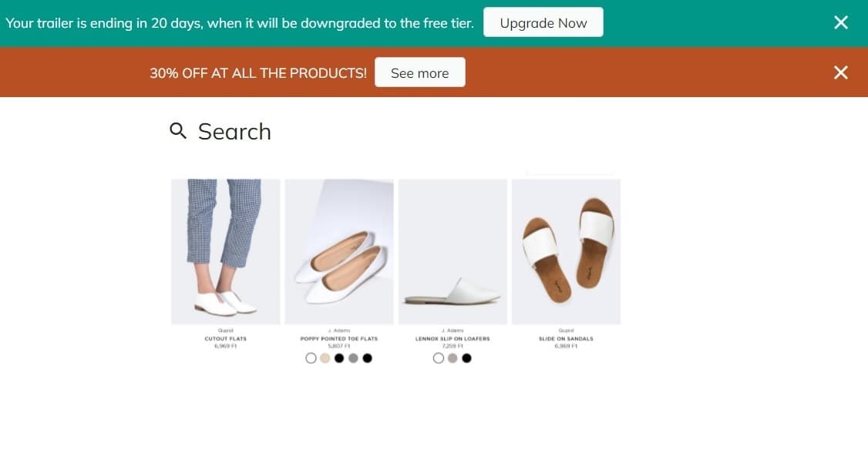Select white swatch for Lennox Slip On Loafers
This screenshot has height=474, width=868.
pyautogui.click(x=439, y=358)
